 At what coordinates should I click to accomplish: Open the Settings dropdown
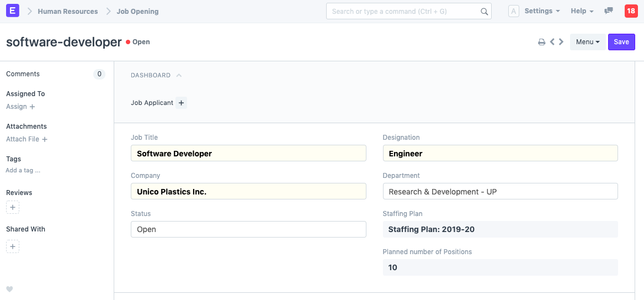pyautogui.click(x=541, y=11)
